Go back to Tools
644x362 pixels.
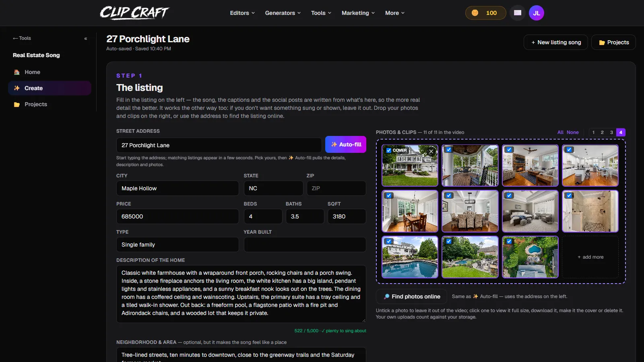(x=22, y=38)
